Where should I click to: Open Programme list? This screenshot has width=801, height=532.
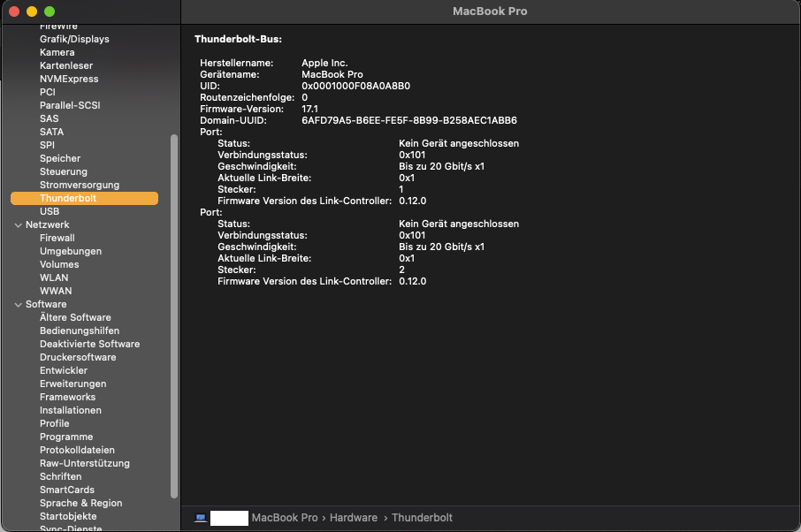click(x=66, y=437)
